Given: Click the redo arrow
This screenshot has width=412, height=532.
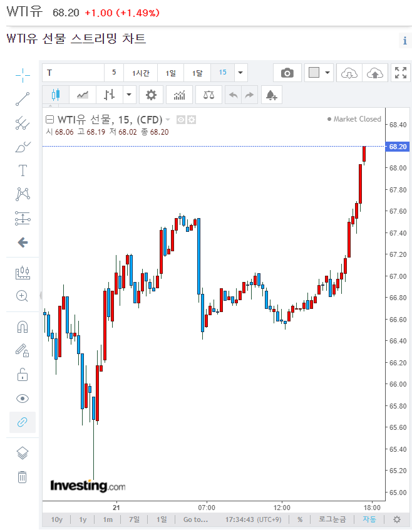Looking at the screenshot, I should 249,95.
